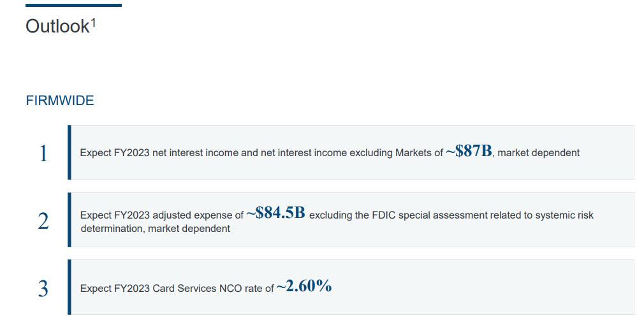Click the ~2.60% NCO rate figure
Viewport: 644px width, 332px height.
pos(304,286)
